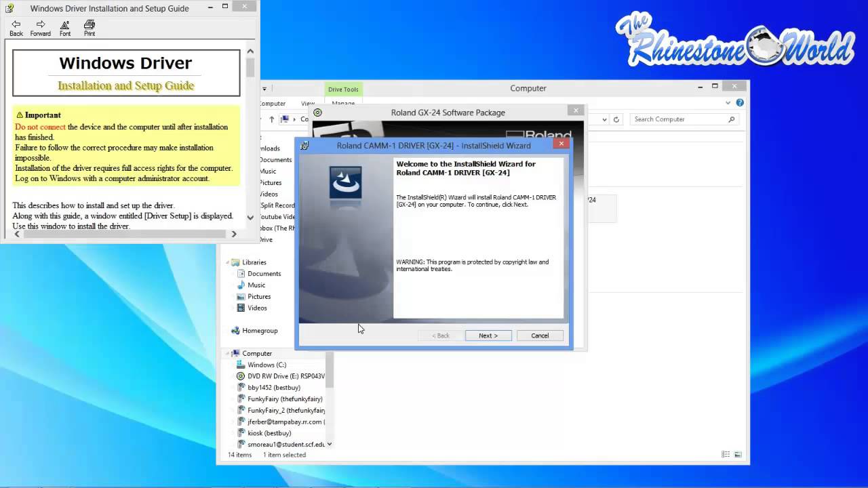
Task: Click the red "Do not connect" text
Action: click(x=41, y=127)
